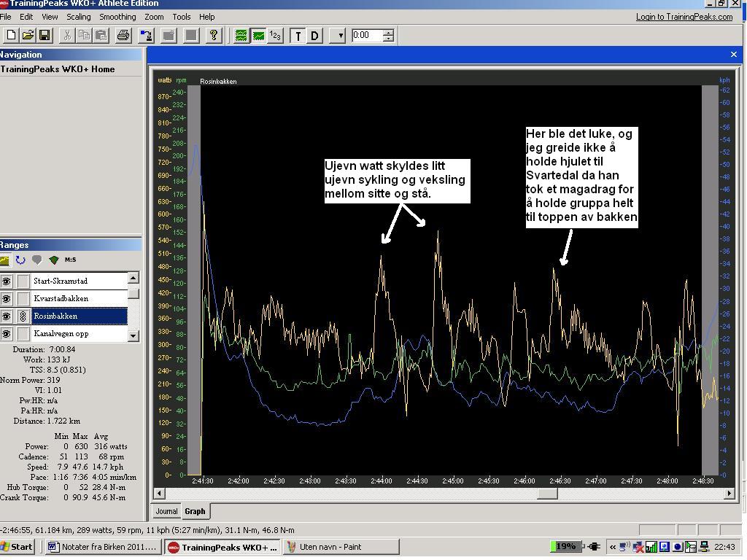This screenshot has width=747, height=560.
Task: Toggle the lock box beside Kvarstadbakken
Action: click(x=23, y=298)
